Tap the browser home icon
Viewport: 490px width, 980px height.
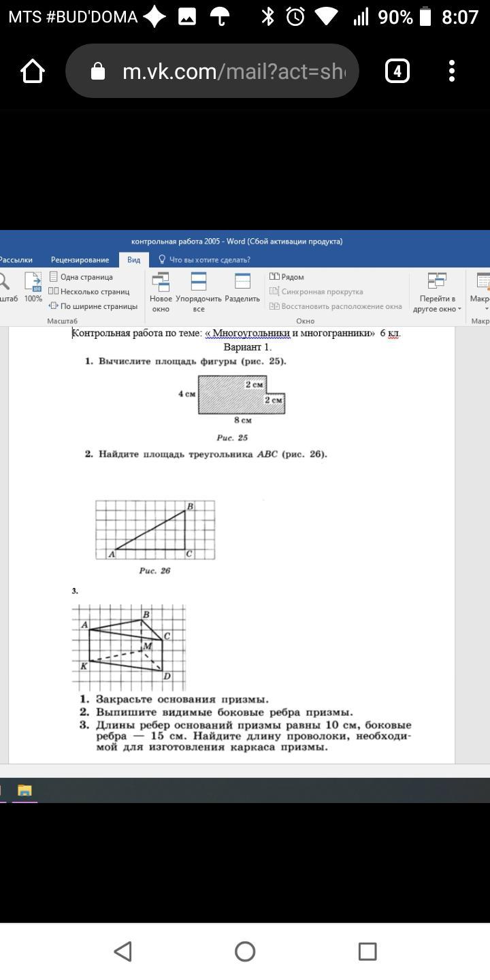pyautogui.click(x=33, y=71)
